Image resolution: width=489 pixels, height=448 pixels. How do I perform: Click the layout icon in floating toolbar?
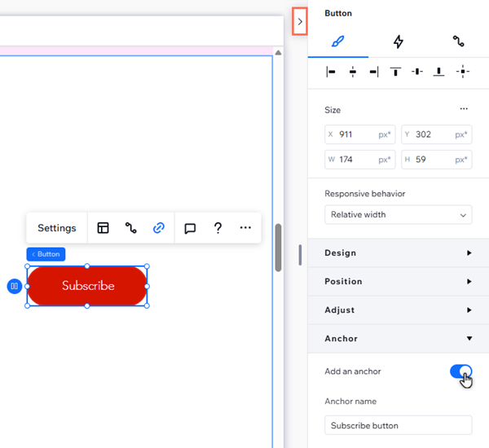tap(103, 228)
